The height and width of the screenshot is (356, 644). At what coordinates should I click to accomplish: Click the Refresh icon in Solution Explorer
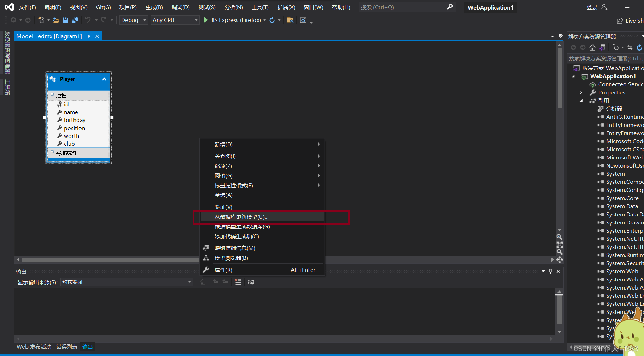point(639,47)
